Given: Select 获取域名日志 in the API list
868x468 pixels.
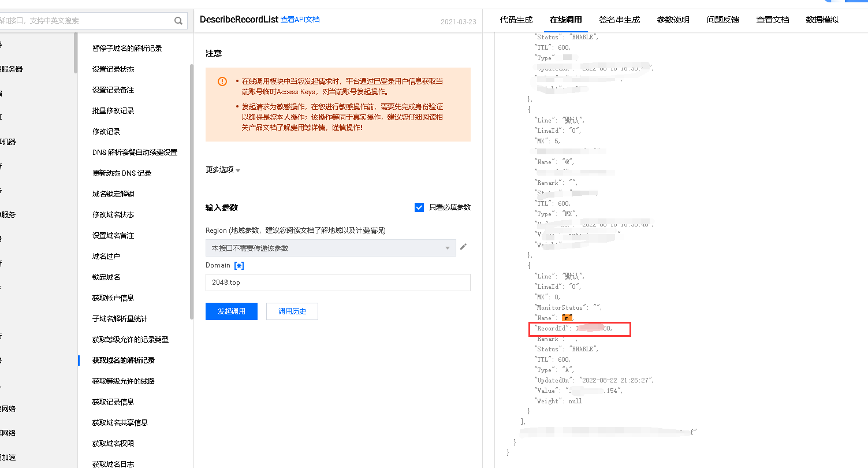Looking at the screenshot, I should click(x=113, y=464).
